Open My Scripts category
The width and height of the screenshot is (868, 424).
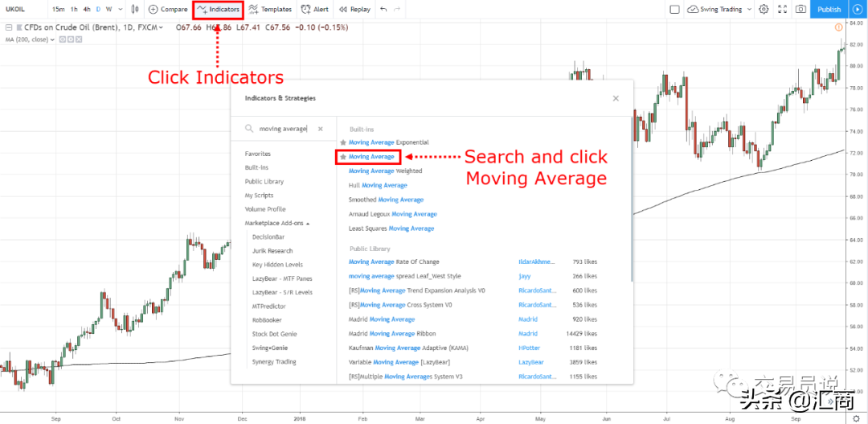pos(259,195)
